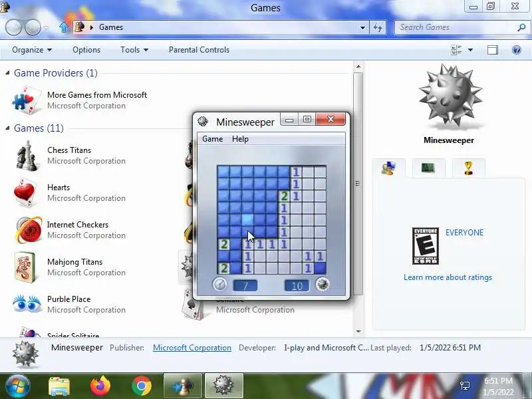Minimize the Minesweeper window
The image size is (532, 399).
289,120
